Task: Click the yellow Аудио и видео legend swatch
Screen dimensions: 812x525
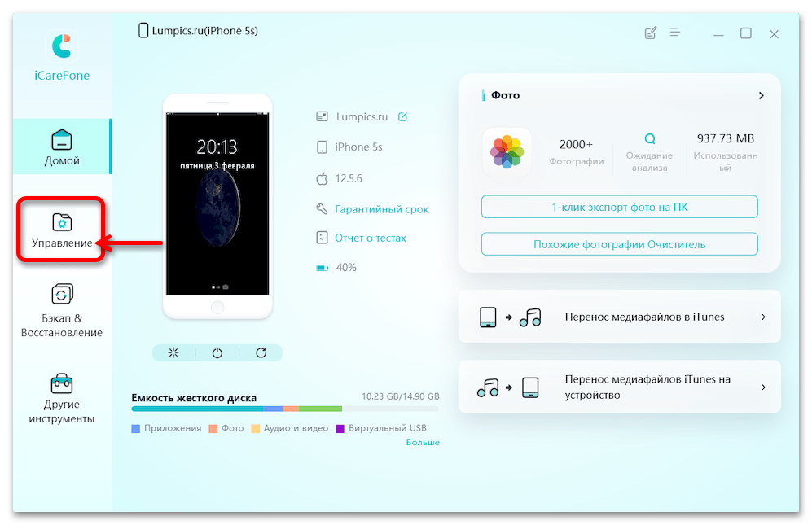Action: tap(255, 429)
